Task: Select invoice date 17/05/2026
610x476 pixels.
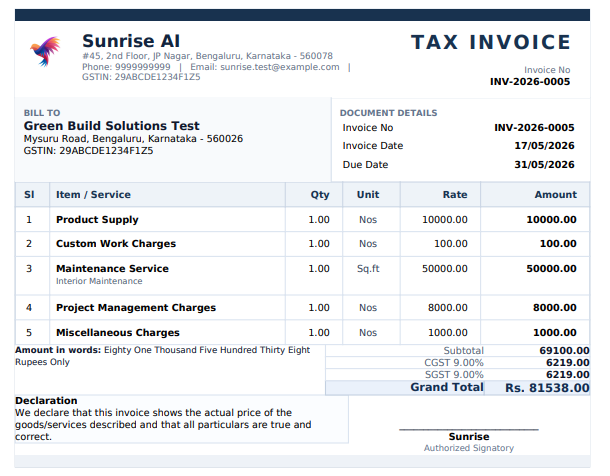Action: point(544,146)
